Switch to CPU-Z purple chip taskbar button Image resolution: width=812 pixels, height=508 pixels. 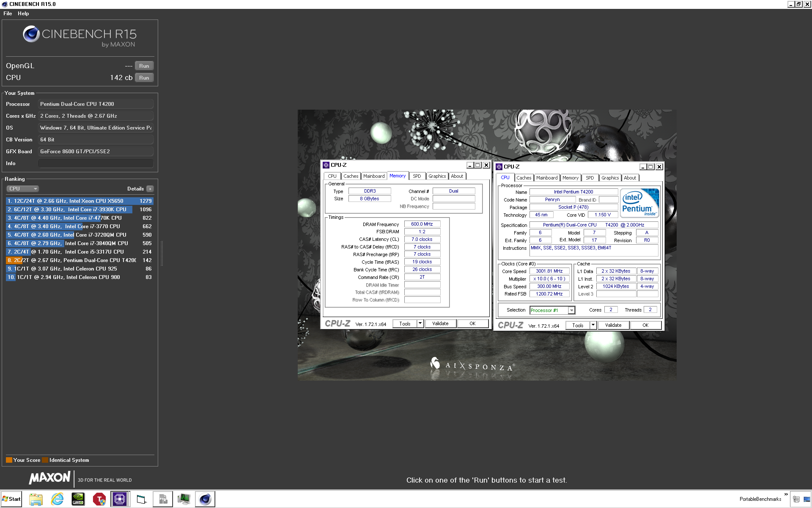pyautogui.click(x=120, y=499)
